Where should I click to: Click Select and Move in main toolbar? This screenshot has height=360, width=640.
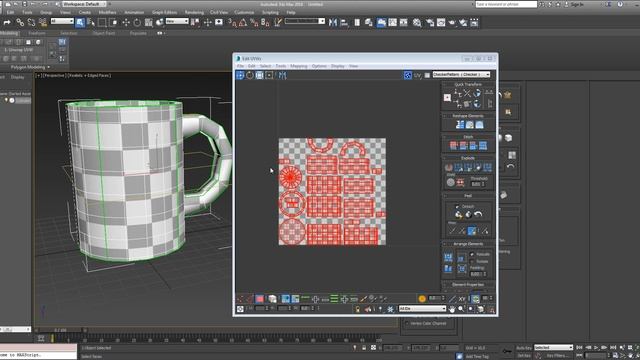(x=126, y=22)
